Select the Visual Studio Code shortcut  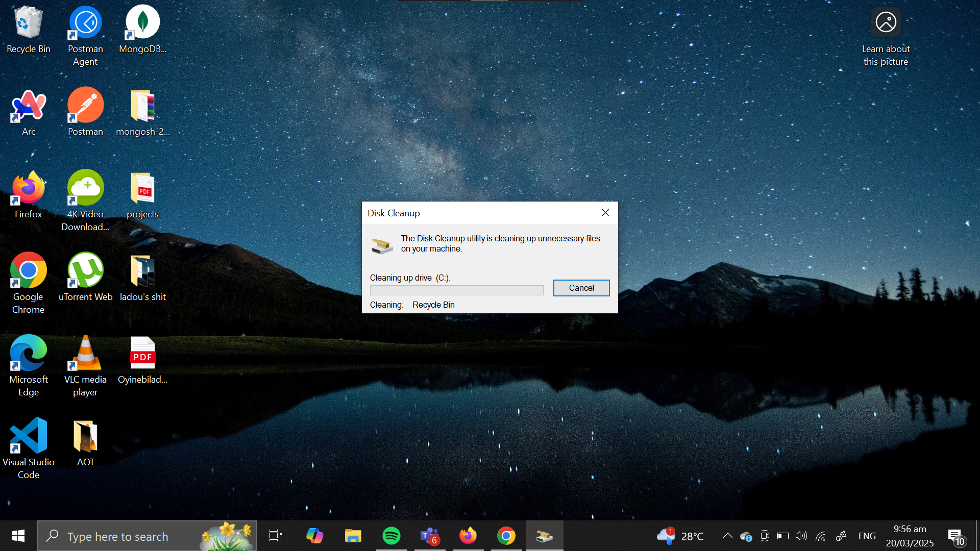click(x=29, y=447)
